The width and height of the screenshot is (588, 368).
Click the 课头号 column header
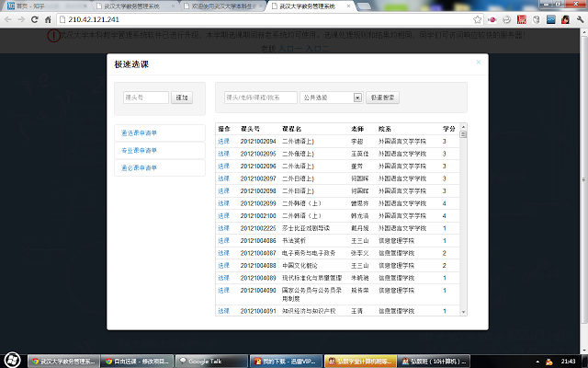point(250,129)
